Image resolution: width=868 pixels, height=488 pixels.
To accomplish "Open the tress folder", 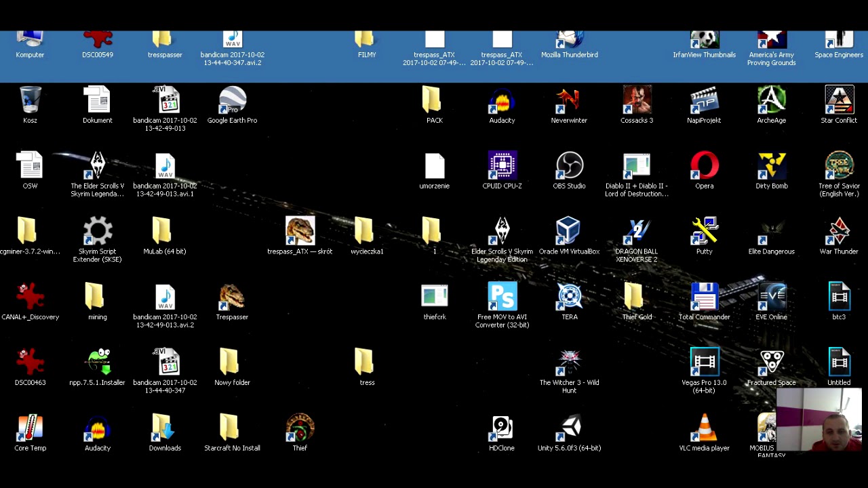I will click(367, 367).
